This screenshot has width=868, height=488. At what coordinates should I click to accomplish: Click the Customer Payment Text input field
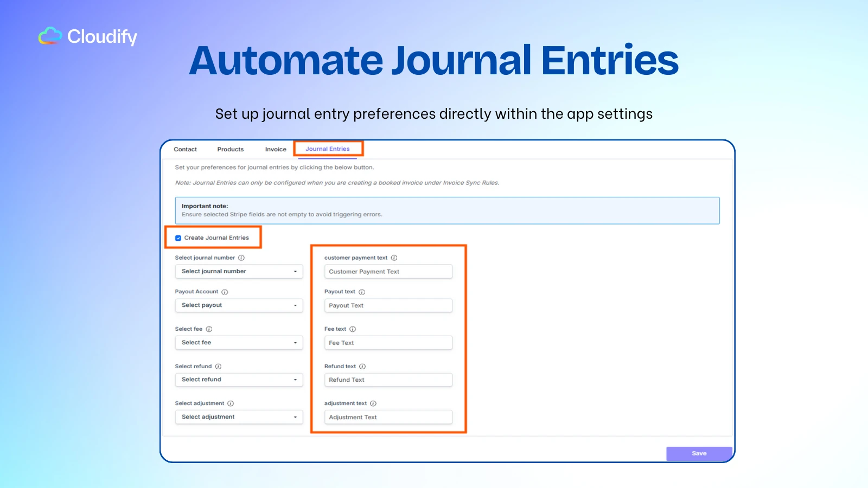pyautogui.click(x=388, y=272)
